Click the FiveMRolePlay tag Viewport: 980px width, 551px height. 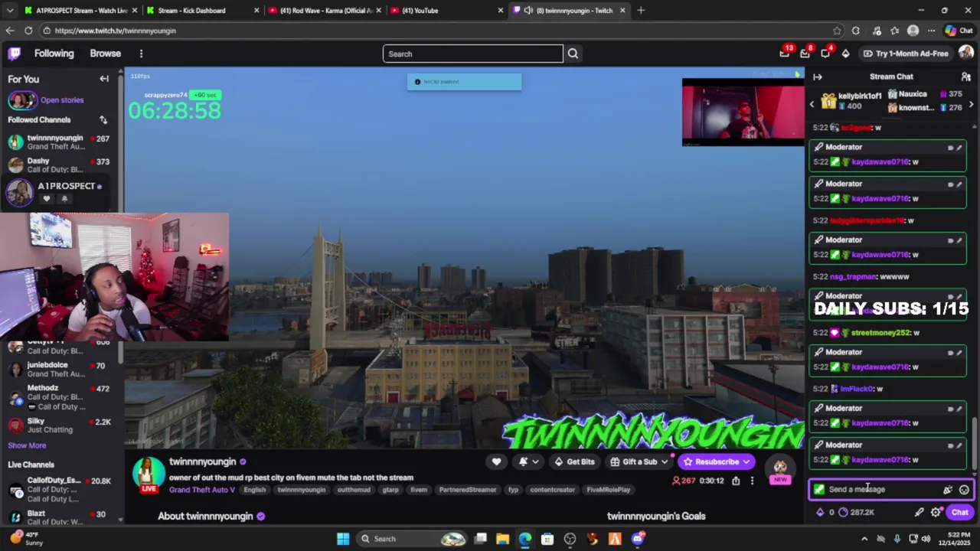point(609,490)
